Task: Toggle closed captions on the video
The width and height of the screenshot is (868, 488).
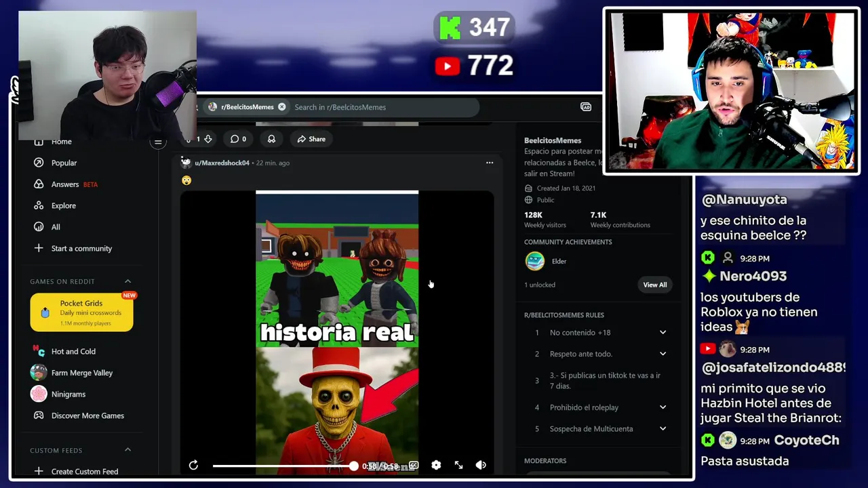Action: pyautogui.click(x=414, y=465)
